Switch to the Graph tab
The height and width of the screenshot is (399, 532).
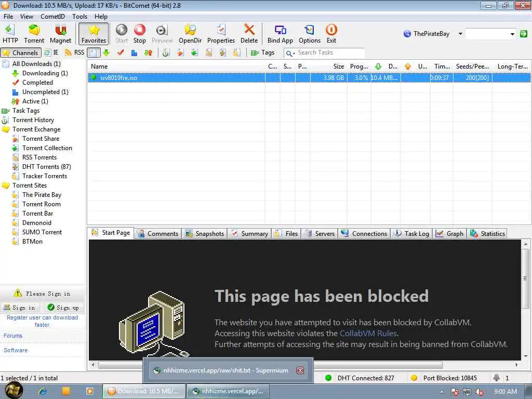pyautogui.click(x=449, y=233)
